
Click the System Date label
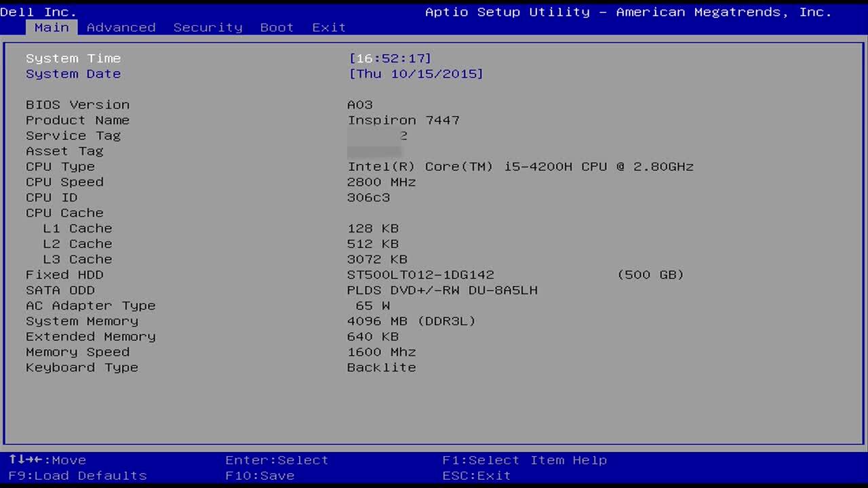tap(73, 74)
